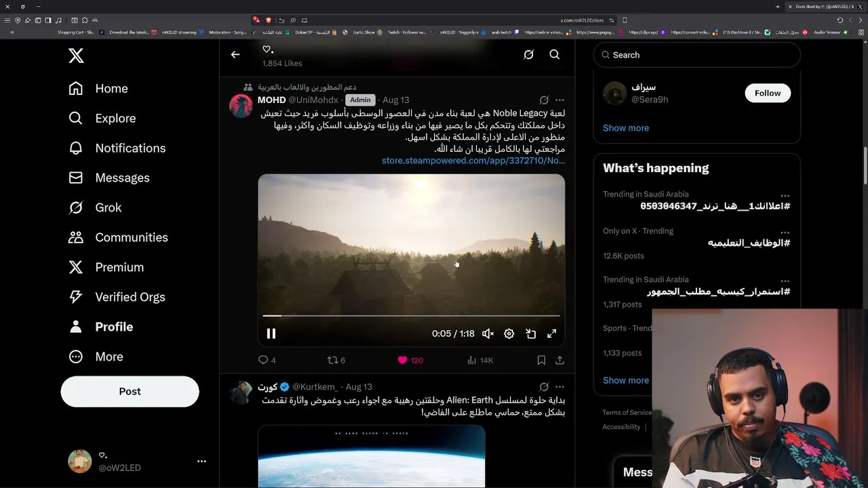Reload the page in the browser toolbar
Screen dimensions: 868x488
pos(840,20)
